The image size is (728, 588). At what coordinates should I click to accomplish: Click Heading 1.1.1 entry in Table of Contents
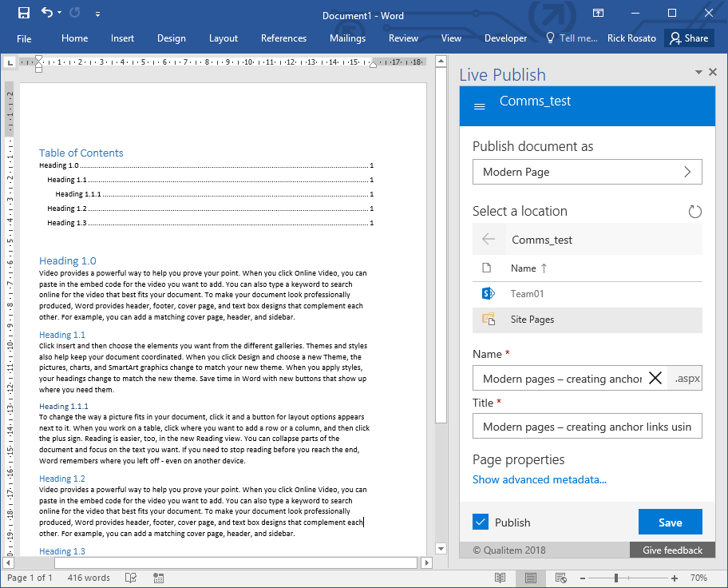215,194
